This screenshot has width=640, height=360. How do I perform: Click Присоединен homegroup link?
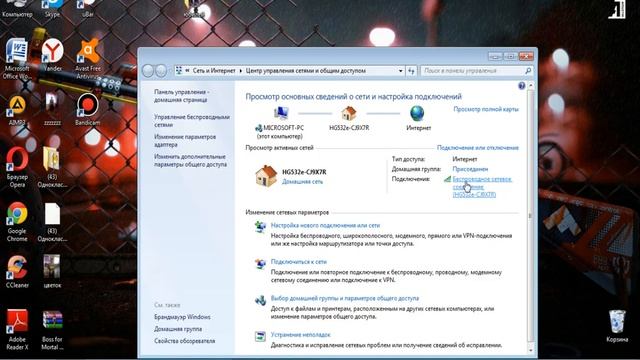(x=470, y=169)
